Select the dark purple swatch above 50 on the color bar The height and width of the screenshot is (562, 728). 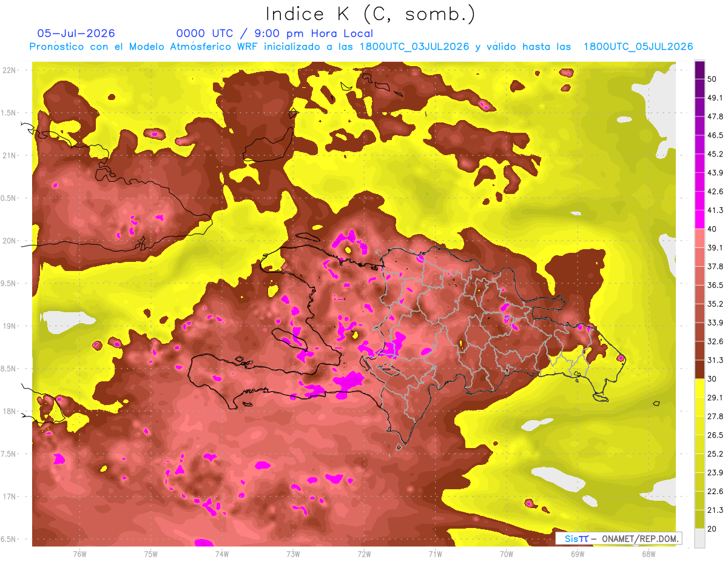(699, 70)
